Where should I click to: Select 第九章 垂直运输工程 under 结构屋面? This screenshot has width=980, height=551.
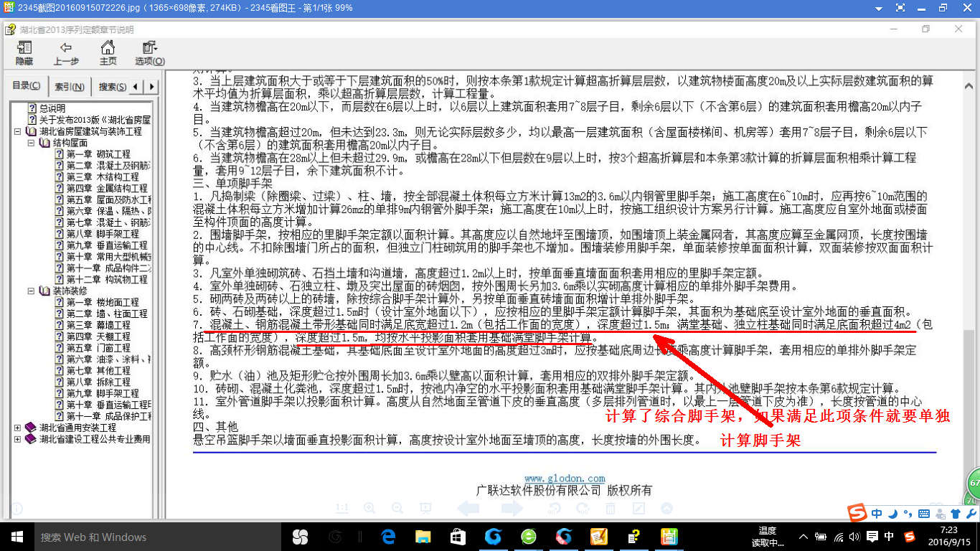pos(107,245)
